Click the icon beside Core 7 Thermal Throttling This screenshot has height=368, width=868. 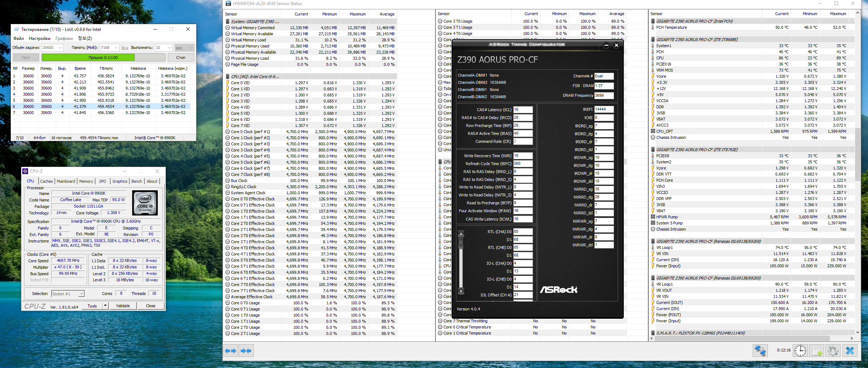click(440, 321)
